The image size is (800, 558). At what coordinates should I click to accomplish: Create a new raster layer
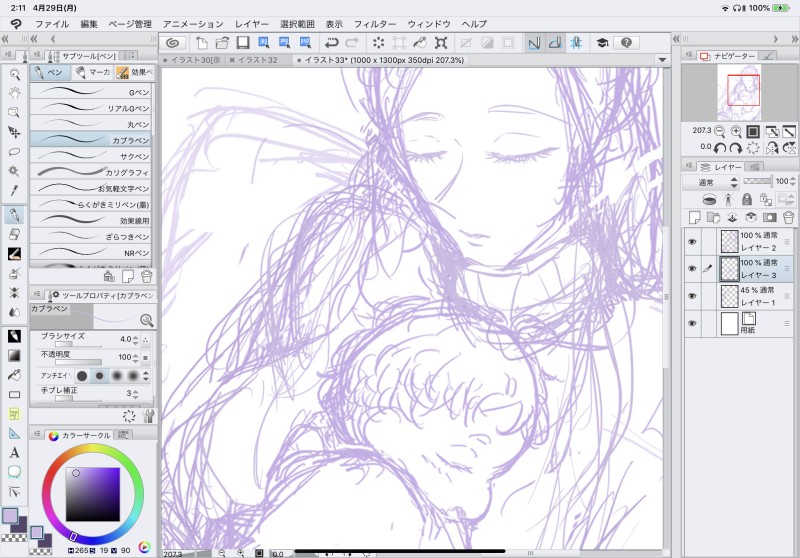click(x=694, y=218)
